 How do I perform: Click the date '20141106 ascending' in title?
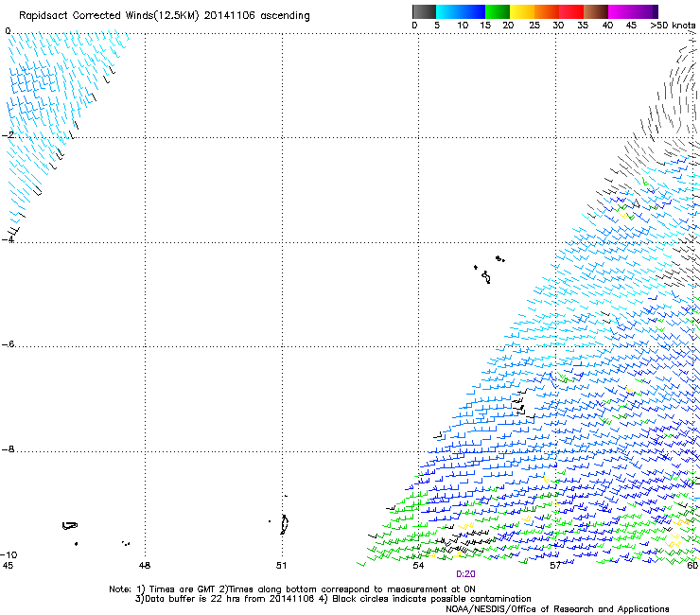pyautogui.click(x=256, y=16)
